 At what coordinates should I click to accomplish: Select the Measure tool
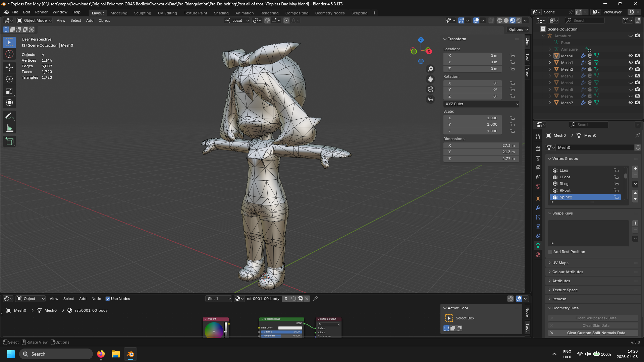pos(9,128)
